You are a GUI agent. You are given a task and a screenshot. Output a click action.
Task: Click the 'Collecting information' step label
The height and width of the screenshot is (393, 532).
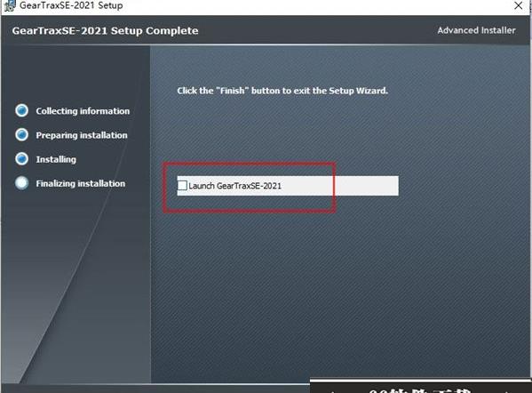(83, 111)
